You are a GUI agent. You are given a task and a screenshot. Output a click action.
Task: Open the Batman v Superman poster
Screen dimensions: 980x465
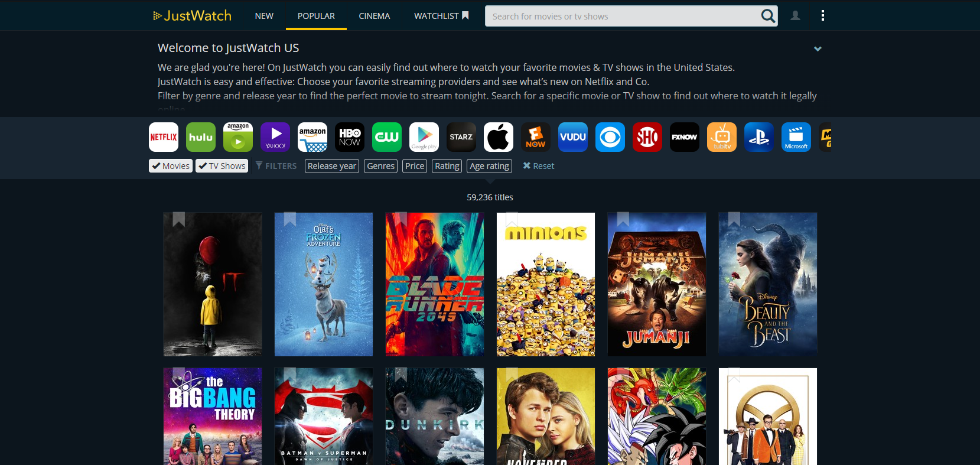pyautogui.click(x=324, y=417)
